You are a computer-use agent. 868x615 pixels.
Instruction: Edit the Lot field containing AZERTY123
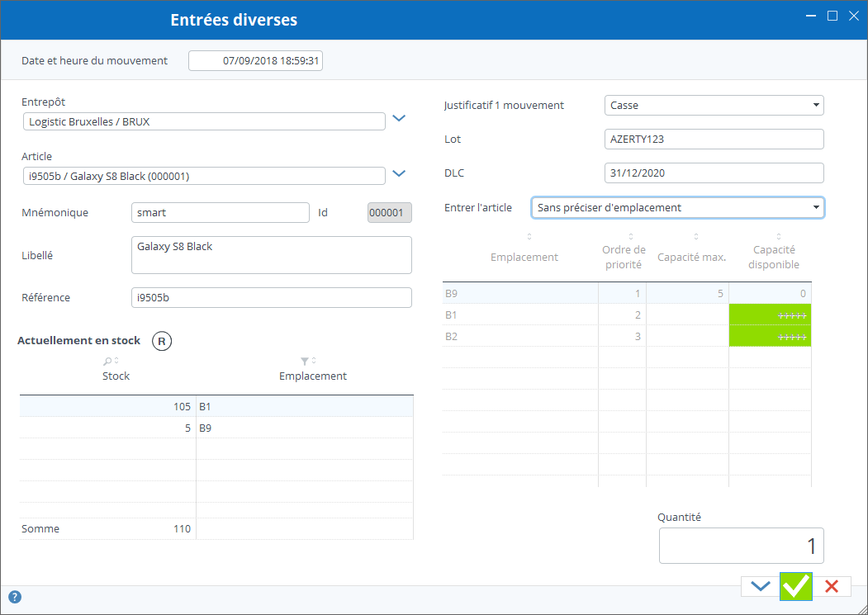pos(713,139)
